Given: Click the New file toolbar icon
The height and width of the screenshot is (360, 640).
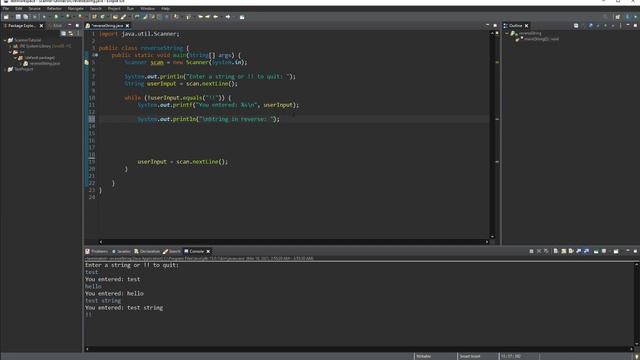Looking at the screenshot, I should pos(6,17).
